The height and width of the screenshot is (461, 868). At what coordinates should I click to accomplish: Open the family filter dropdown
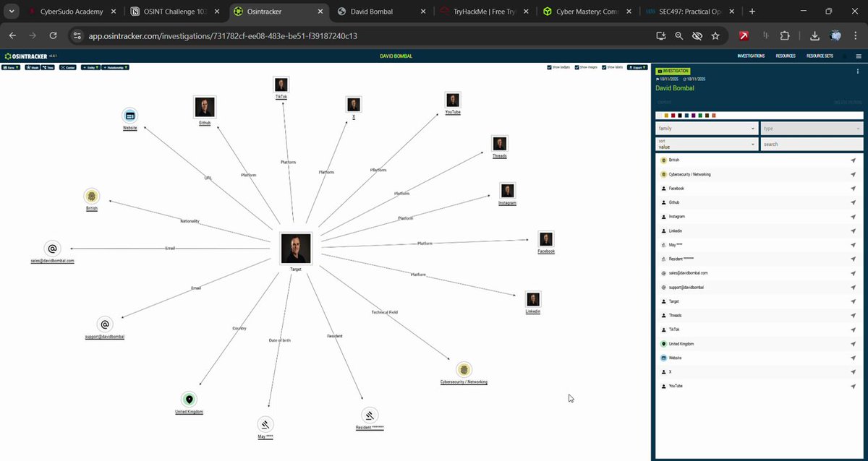[706, 129]
